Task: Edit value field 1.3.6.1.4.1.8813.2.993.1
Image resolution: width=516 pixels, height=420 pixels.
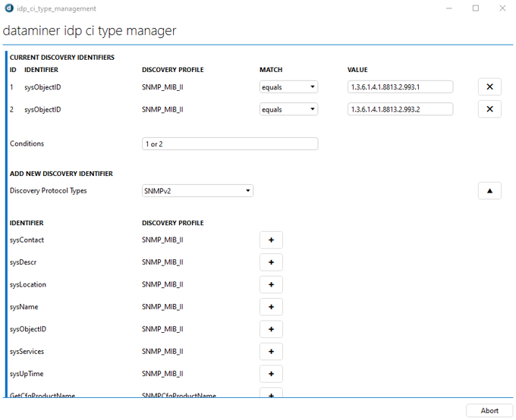Action: (x=400, y=87)
